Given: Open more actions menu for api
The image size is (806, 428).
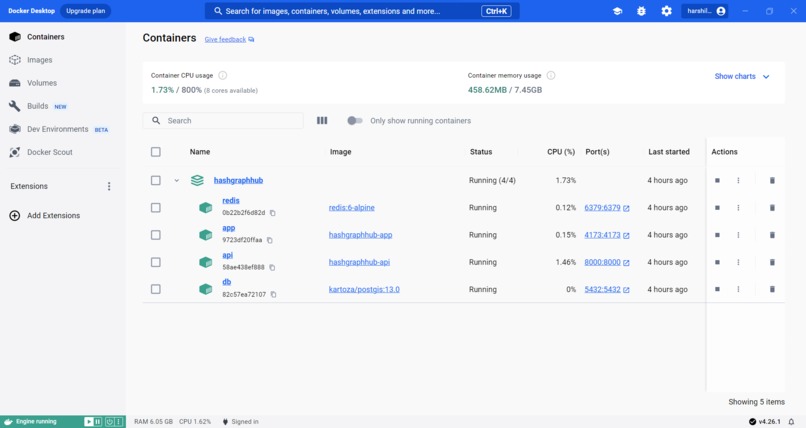Looking at the screenshot, I should (738, 262).
